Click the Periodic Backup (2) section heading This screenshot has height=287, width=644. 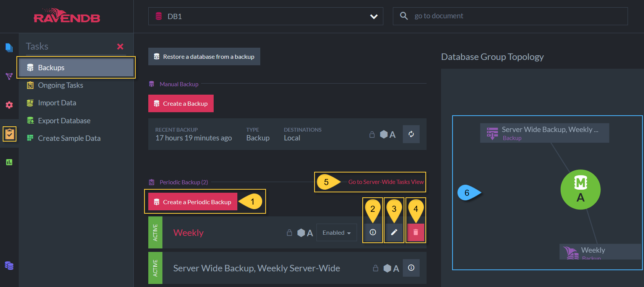183,182
